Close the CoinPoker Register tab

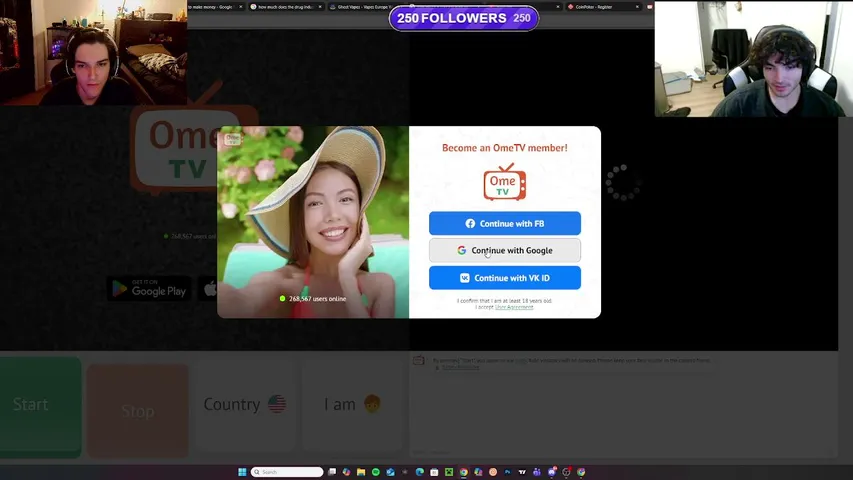tap(637, 7)
